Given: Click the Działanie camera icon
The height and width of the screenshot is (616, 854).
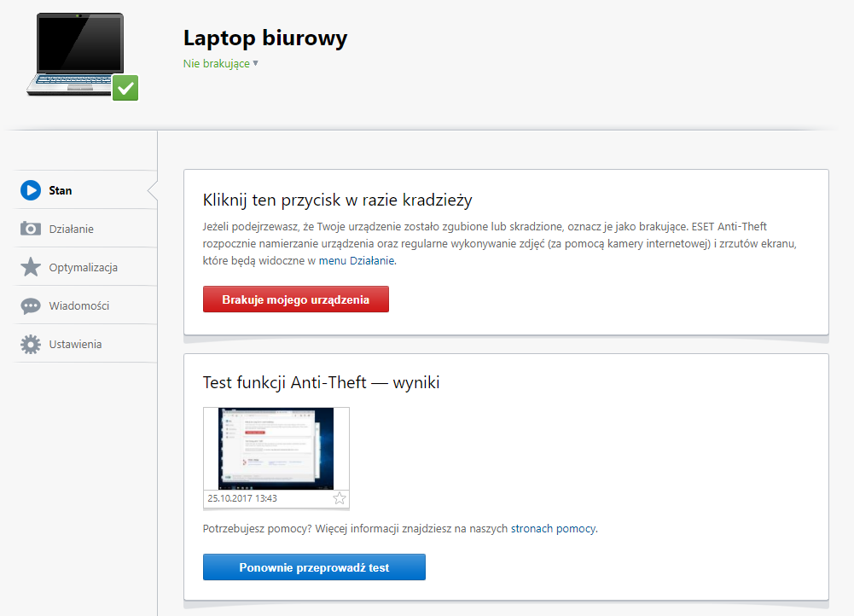Looking at the screenshot, I should tap(31, 229).
